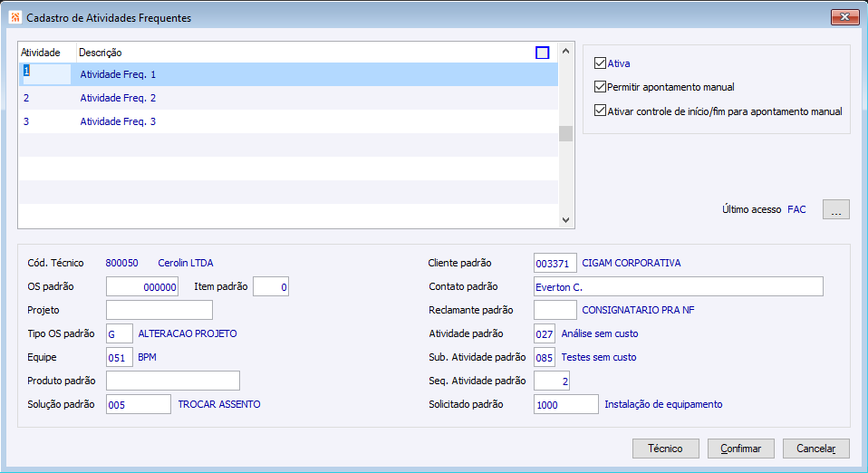Select row Atividade Freq. 2
The height and width of the screenshot is (473, 868).
pyautogui.click(x=288, y=98)
